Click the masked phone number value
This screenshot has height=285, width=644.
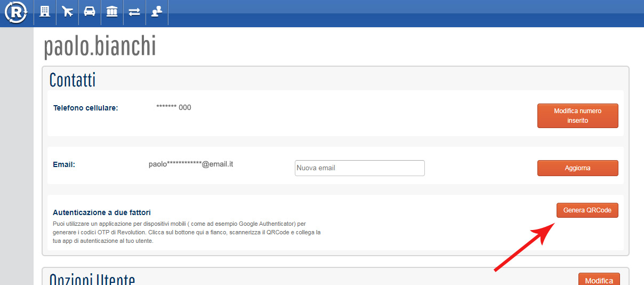point(173,107)
